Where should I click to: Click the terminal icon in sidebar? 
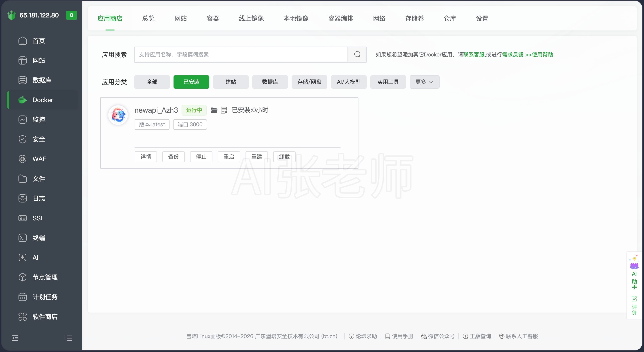pyautogui.click(x=23, y=238)
